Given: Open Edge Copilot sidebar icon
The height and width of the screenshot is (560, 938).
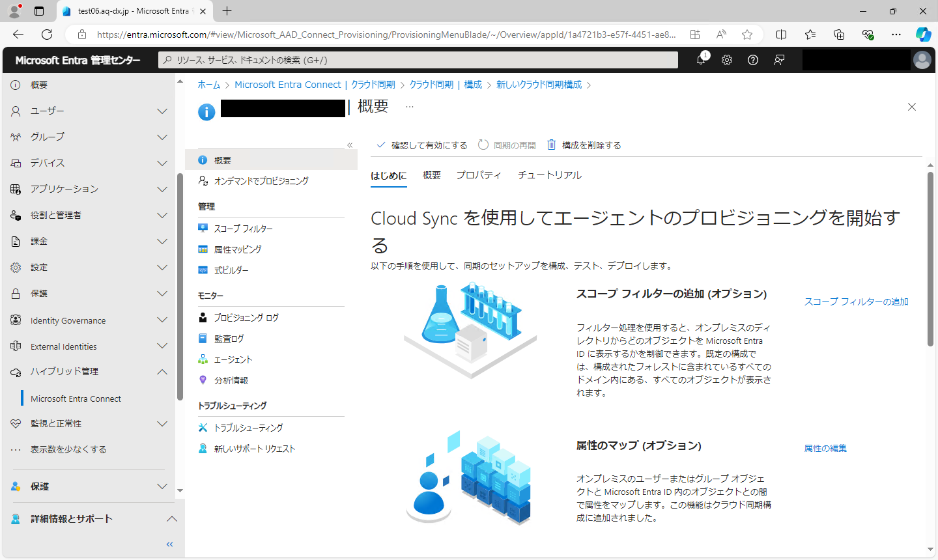Looking at the screenshot, I should click(923, 35).
